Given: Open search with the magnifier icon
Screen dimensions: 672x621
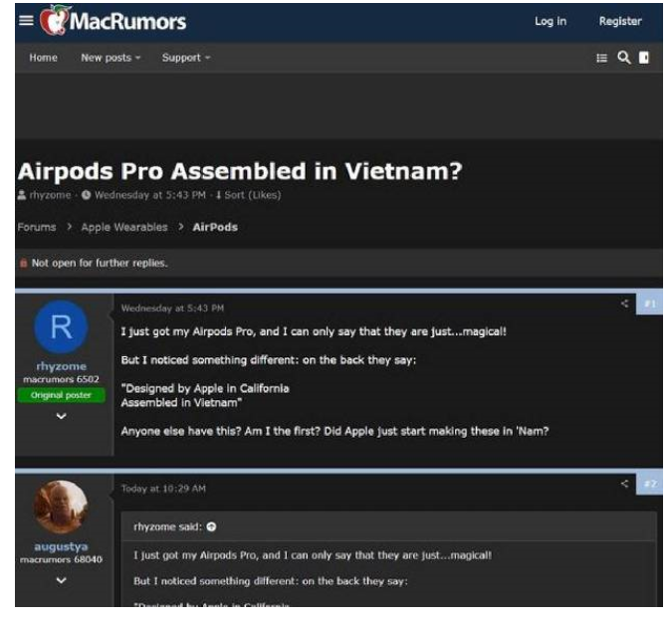Looking at the screenshot, I should click(624, 58).
